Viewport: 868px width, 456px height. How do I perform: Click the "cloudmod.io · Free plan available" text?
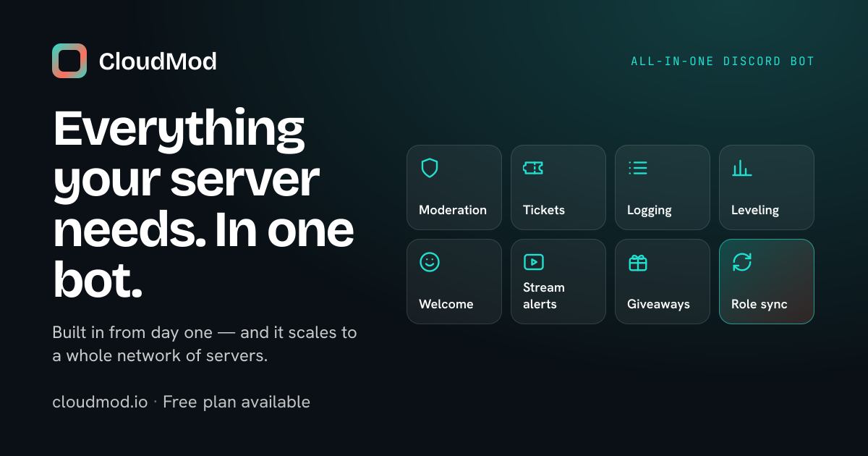point(181,402)
